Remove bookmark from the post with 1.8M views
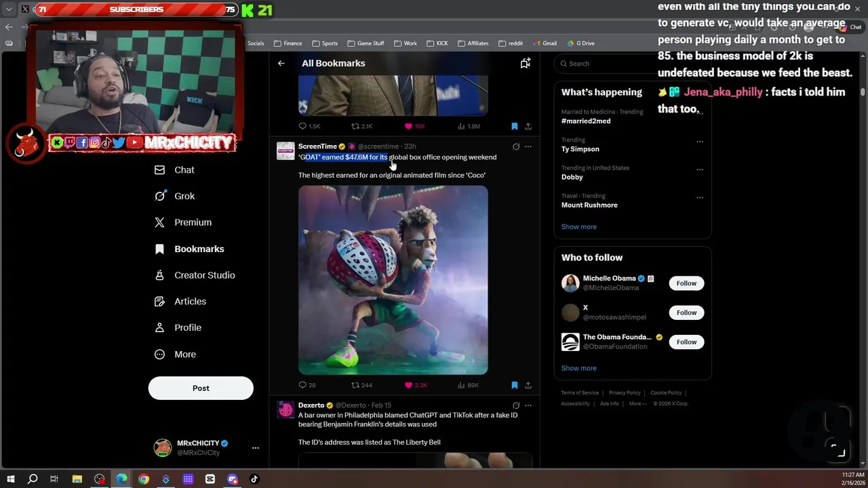This screenshot has width=868, height=488. 514,126
